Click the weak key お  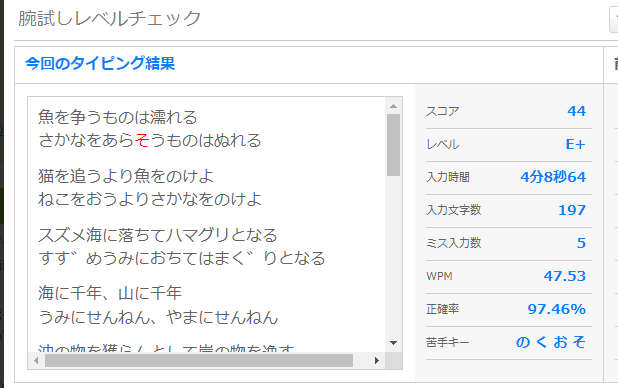click(x=560, y=342)
